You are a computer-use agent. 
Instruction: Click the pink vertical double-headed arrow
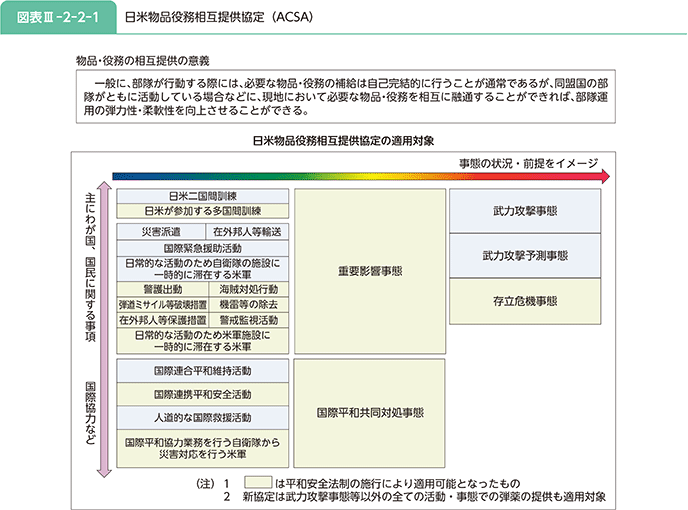pos(104,329)
